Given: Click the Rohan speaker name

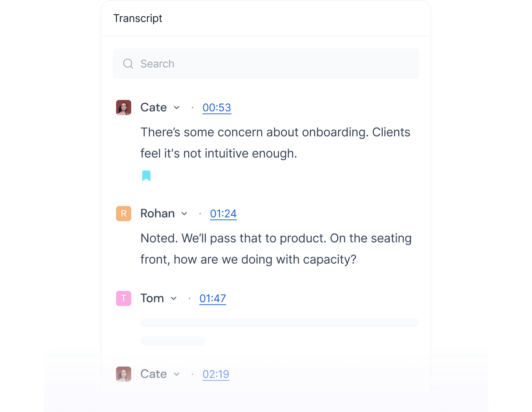Looking at the screenshot, I should click(158, 214).
